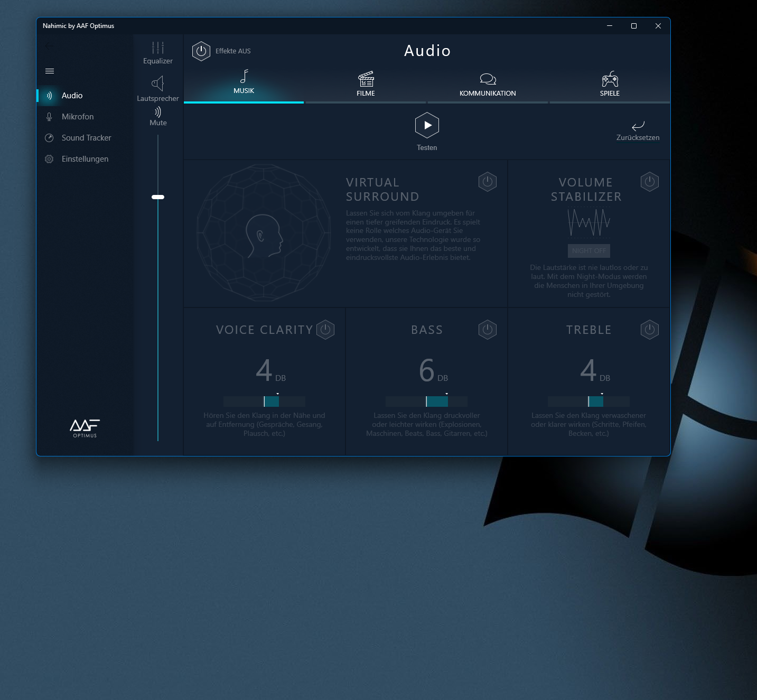Click the Einstellungen gear icon
This screenshot has height=700, width=757.
tap(49, 159)
